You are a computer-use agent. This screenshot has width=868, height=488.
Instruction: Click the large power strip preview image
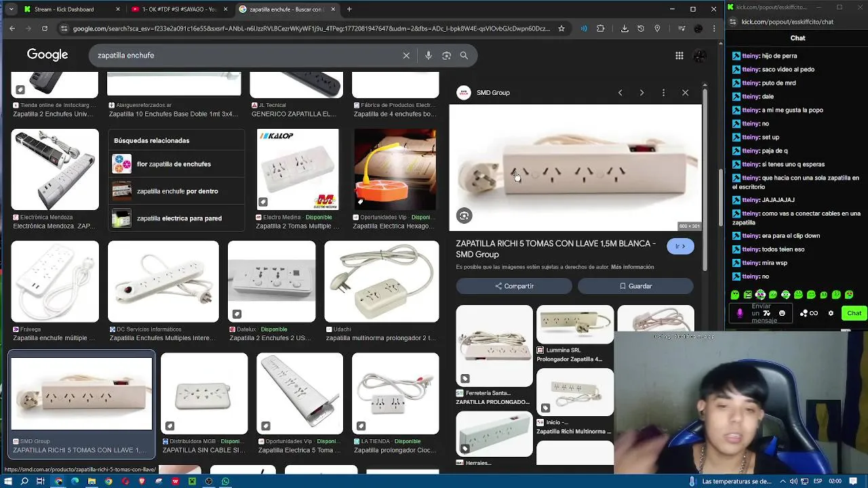click(x=575, y=167)
